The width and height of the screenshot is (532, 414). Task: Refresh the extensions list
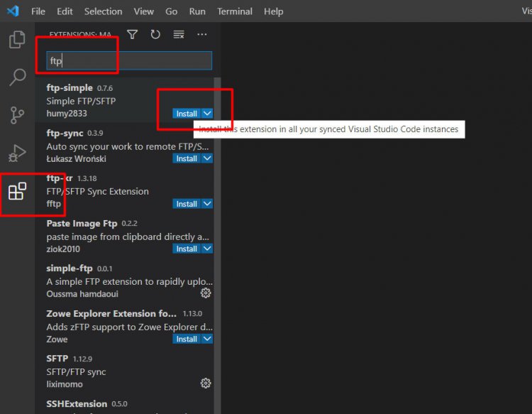tap(155, 34)
